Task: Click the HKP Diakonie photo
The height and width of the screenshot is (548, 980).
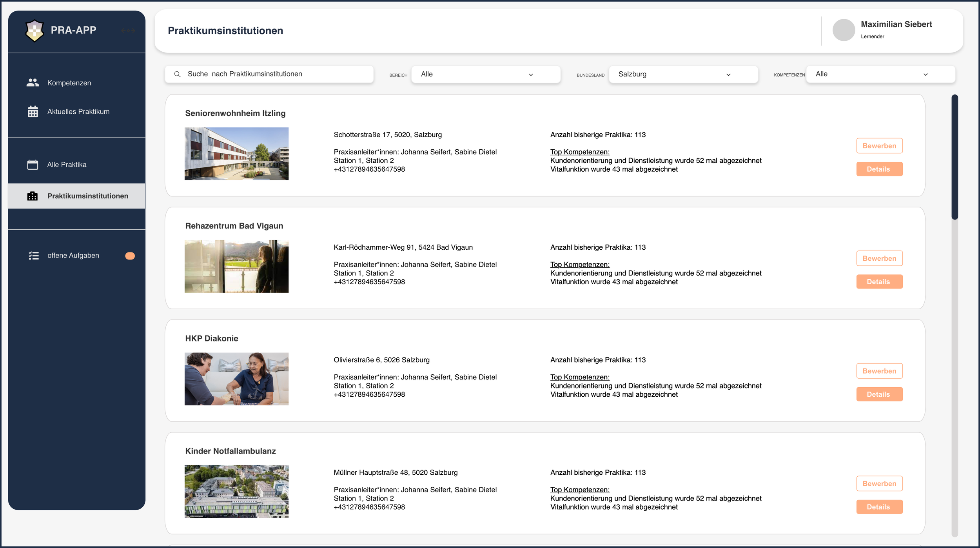Action: 236,379
